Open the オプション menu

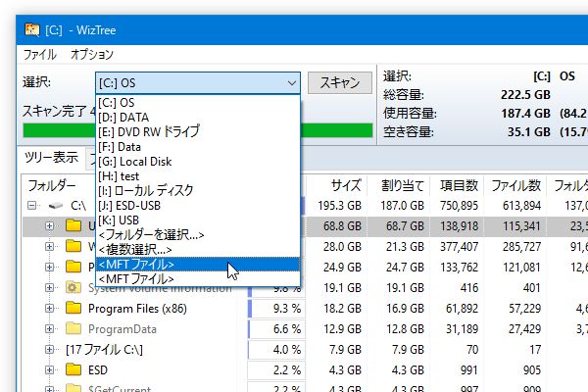click(92, 55)
